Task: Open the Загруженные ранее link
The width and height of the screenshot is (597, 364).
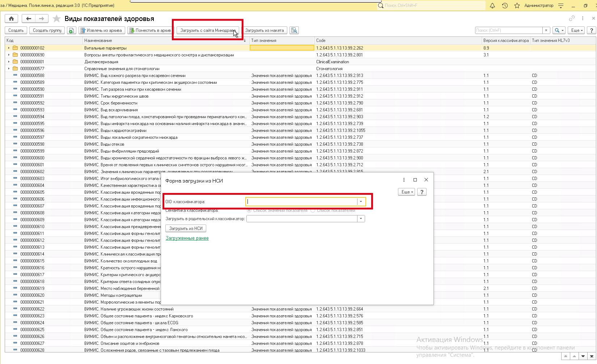Action: (187, 238)
